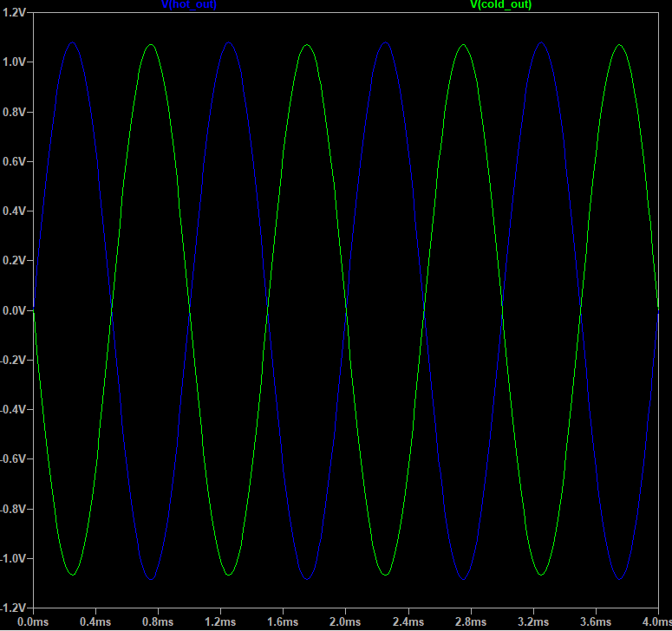The image size is (672, 631).
Task: Click the -1.2V vertical axis label
Action: tap(13, 608)
